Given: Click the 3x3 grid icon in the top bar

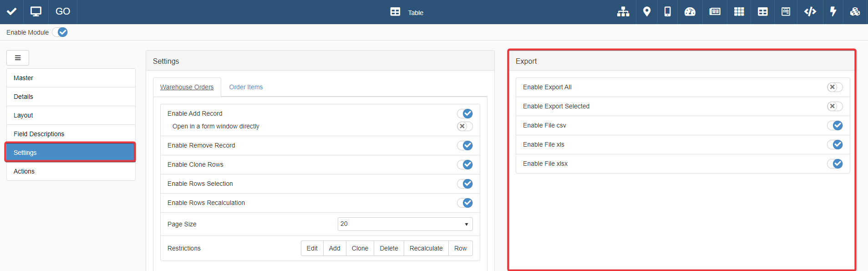Looking at the screenshot, I should point(739,12).
